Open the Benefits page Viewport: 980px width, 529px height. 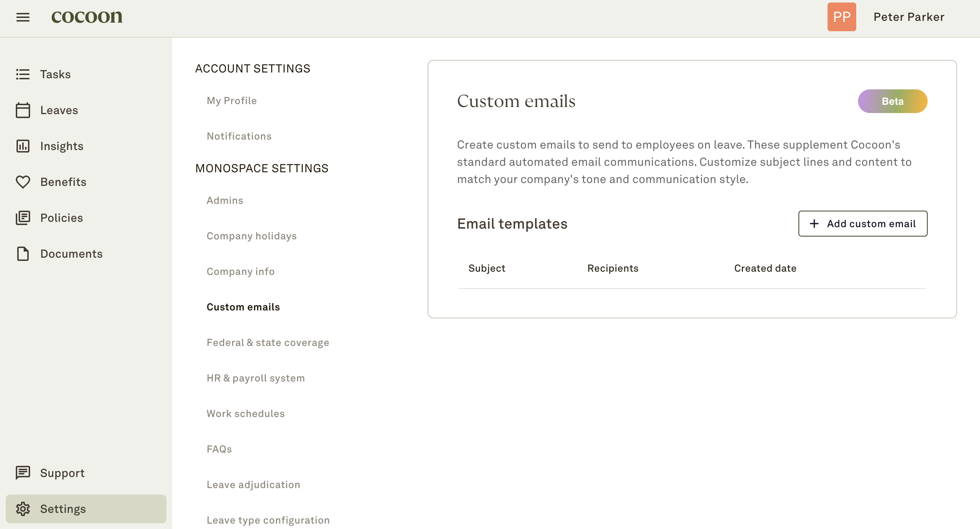(86, 182)
